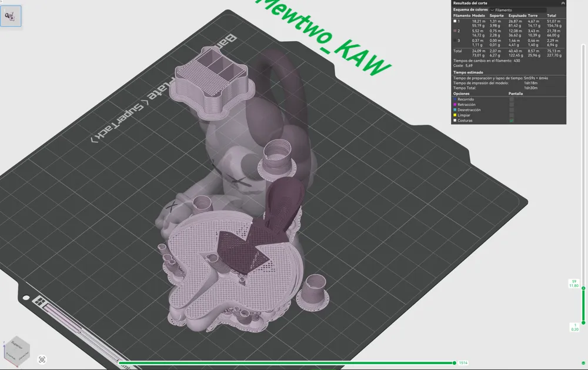Toggle the Limpiar display checkbox
Image resolution: width=588 pixels, height=370 pixels.
[x=512, y=115]
